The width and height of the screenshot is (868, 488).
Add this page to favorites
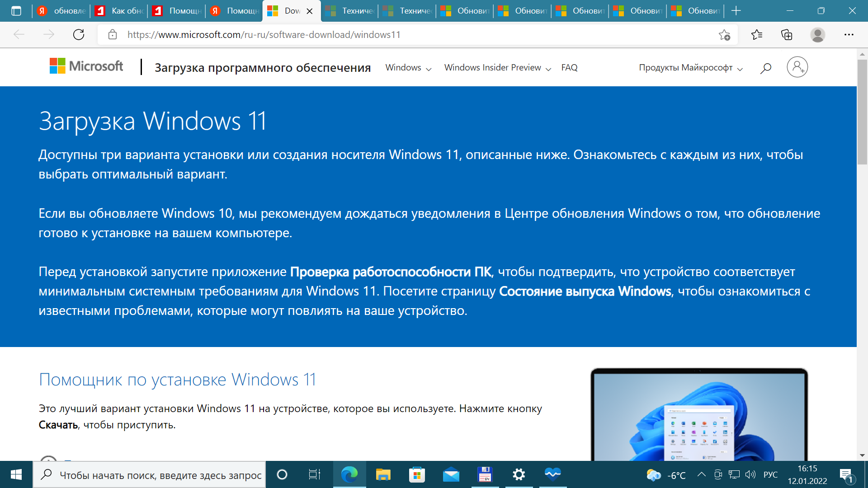click(724, 35)
